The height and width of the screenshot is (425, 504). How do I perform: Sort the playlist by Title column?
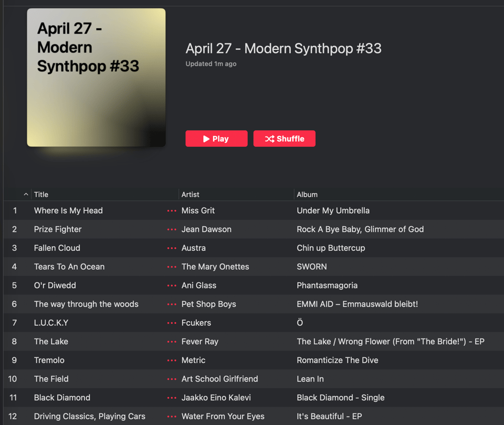pos(41,195)
